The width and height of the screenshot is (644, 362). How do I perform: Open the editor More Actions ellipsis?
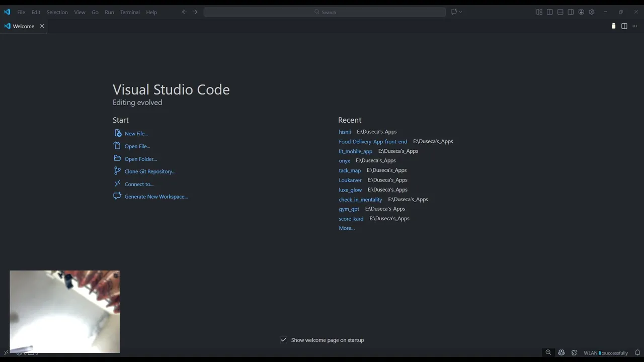[x=635, y=26]
